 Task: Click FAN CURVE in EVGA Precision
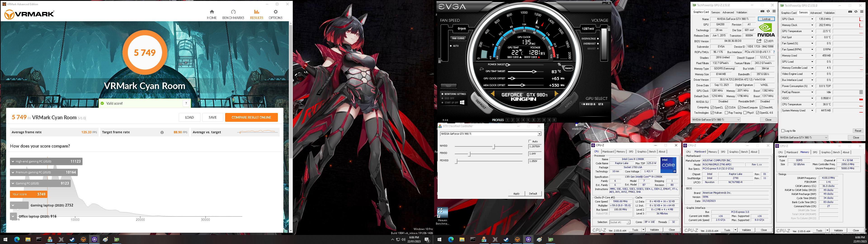pyautogui.click(x=458, y=38)
